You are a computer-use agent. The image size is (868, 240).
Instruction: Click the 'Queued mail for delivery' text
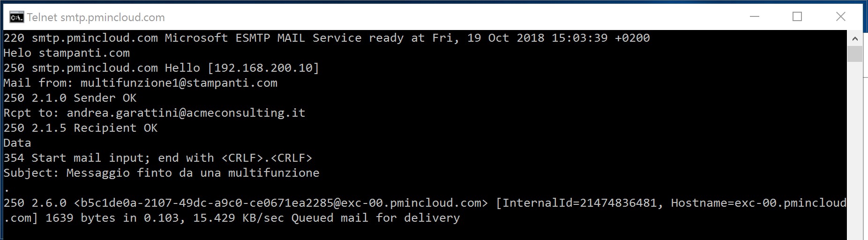[x=376, y=218]
